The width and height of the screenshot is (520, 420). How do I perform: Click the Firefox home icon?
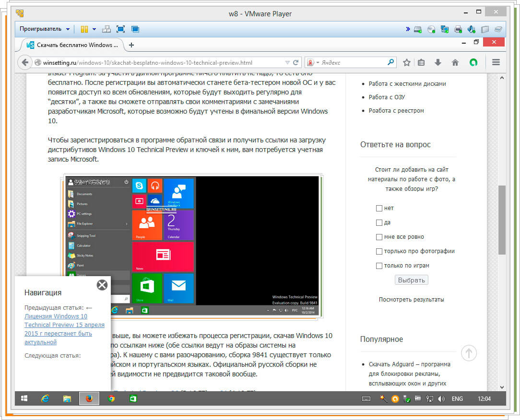click(x=455, y=62)
